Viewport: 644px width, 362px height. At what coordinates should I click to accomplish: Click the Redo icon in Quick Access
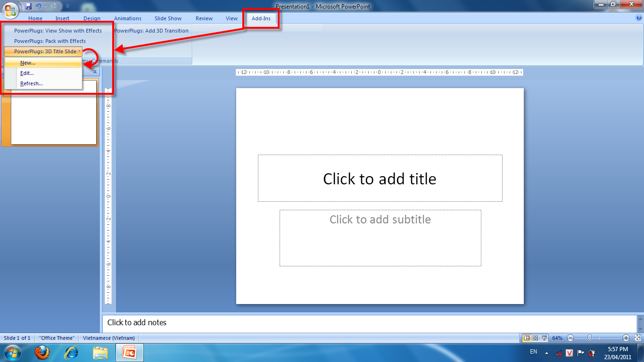tap(53, 6)
